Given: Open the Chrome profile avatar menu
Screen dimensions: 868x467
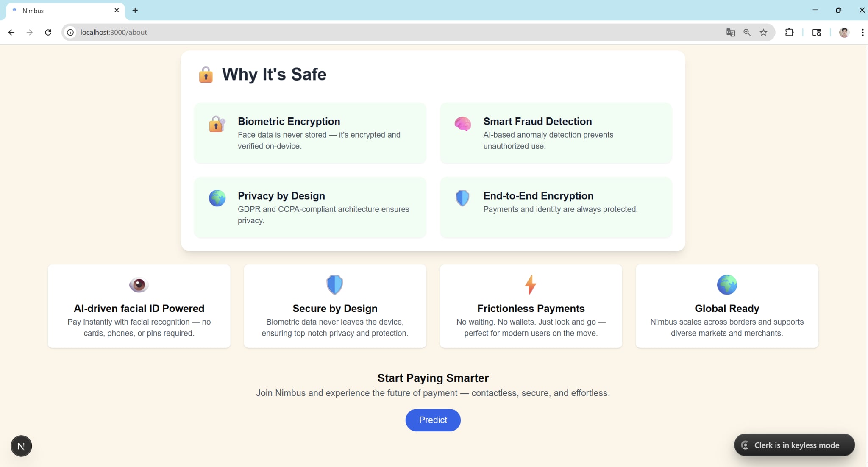Looking at the screenshot, I should tap(844, 32).
